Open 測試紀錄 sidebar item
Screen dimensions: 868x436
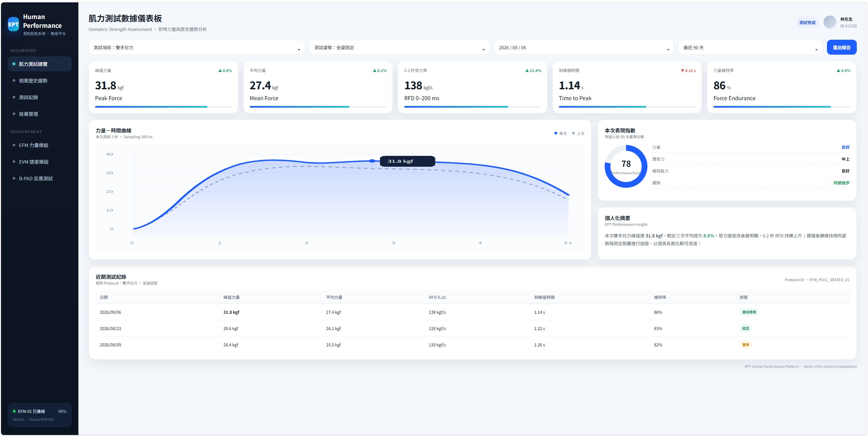point(40,97)
